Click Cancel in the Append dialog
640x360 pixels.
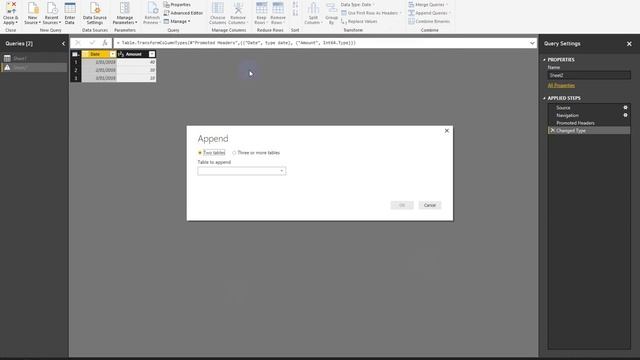tap(430, 205)
